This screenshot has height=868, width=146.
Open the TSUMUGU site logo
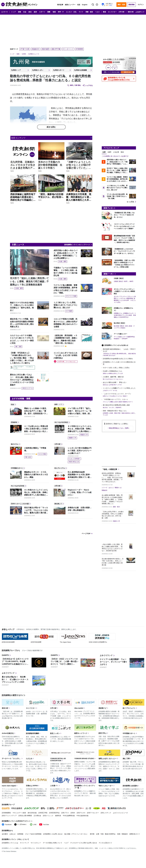coord(134,702)
